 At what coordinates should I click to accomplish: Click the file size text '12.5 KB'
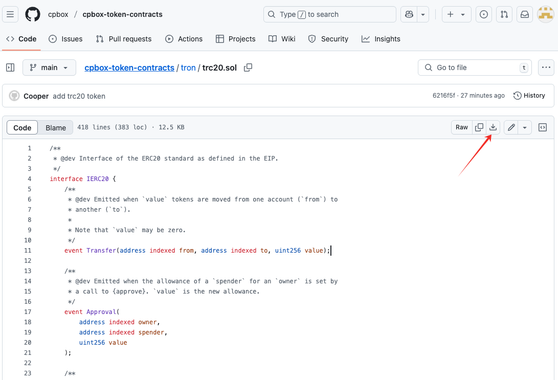pyautogui.click(x=171, y=127)
